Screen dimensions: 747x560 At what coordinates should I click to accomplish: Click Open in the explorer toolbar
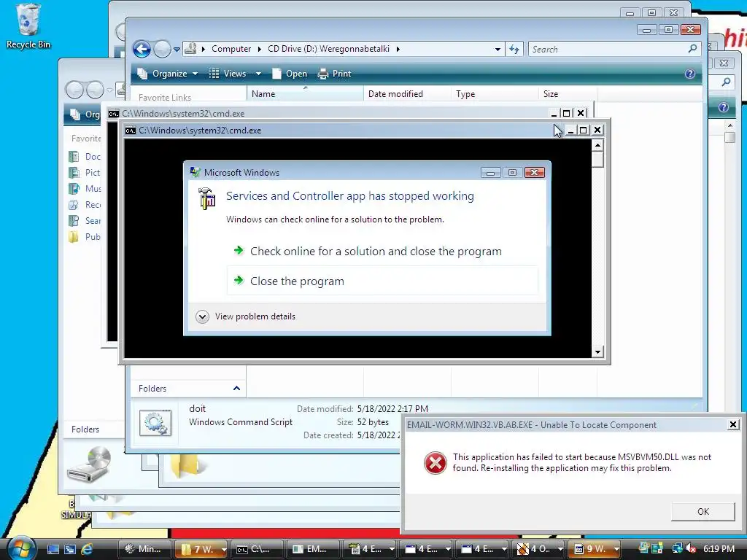point(290,74)
